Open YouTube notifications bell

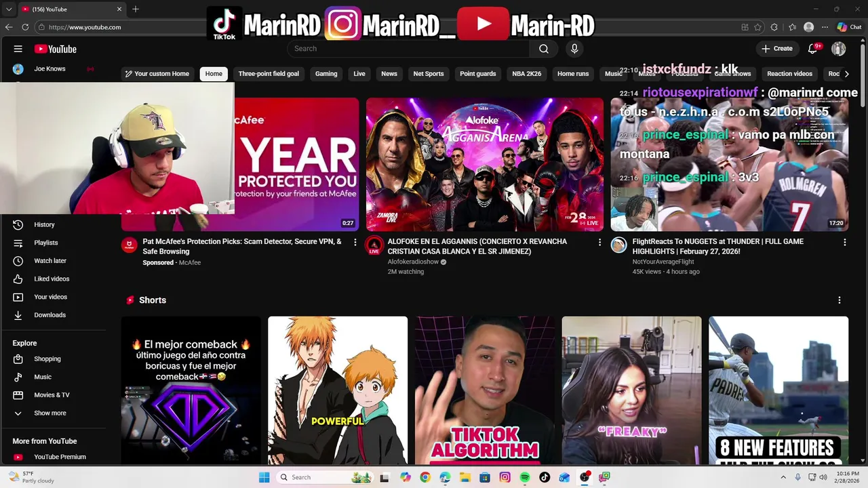813,49
